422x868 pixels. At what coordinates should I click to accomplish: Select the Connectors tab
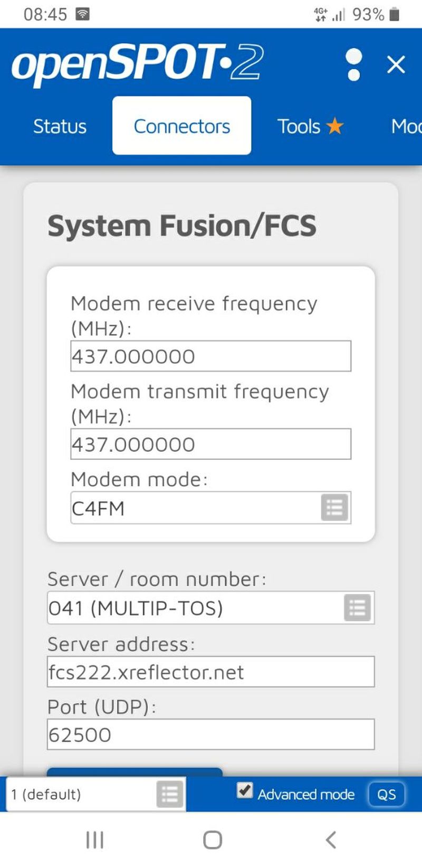tap(181, 126)
